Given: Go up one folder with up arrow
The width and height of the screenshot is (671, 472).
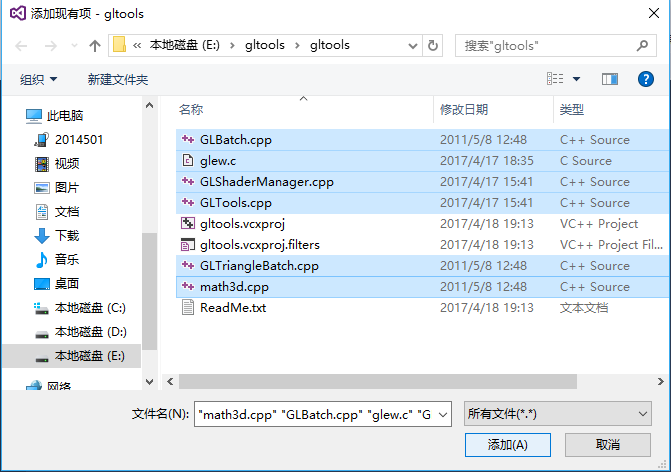Looking at the screenshot, I should [x=95, y=45].
